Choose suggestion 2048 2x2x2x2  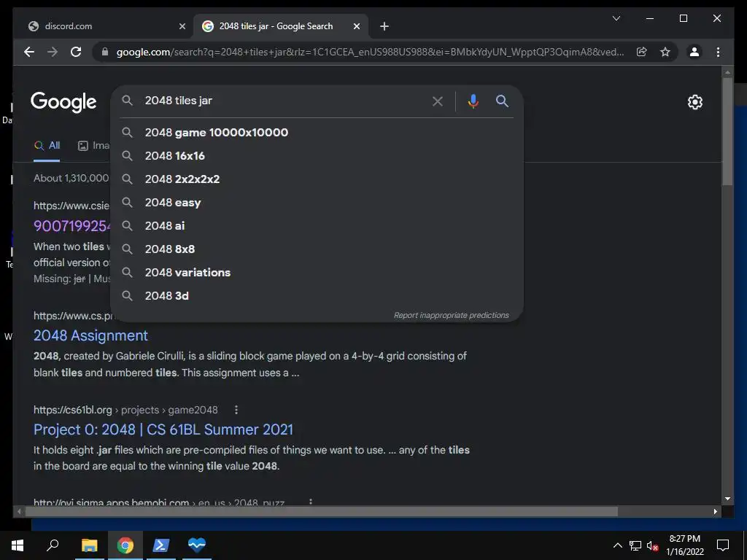(317, 179)
